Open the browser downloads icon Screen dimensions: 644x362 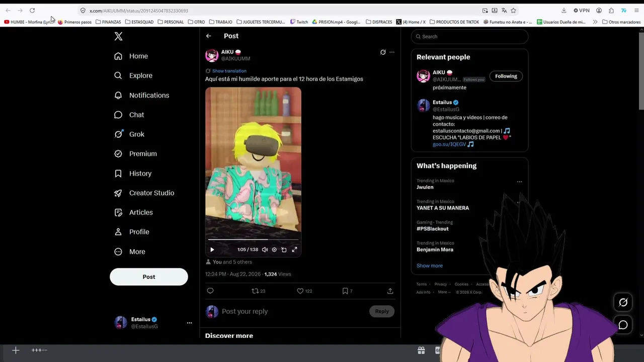tap(563, 11)
